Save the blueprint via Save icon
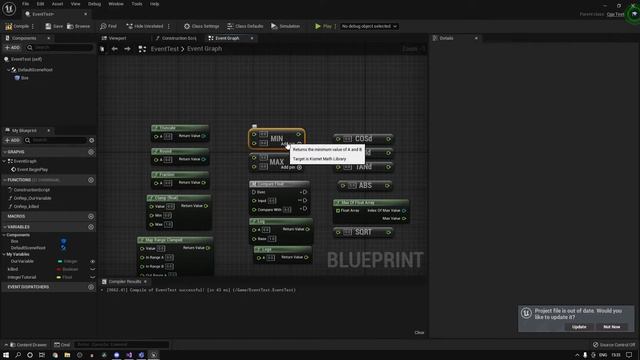Image resolution: width=640 pixels, height=360 pixels. pyautogui.click(x=48, y=26)
